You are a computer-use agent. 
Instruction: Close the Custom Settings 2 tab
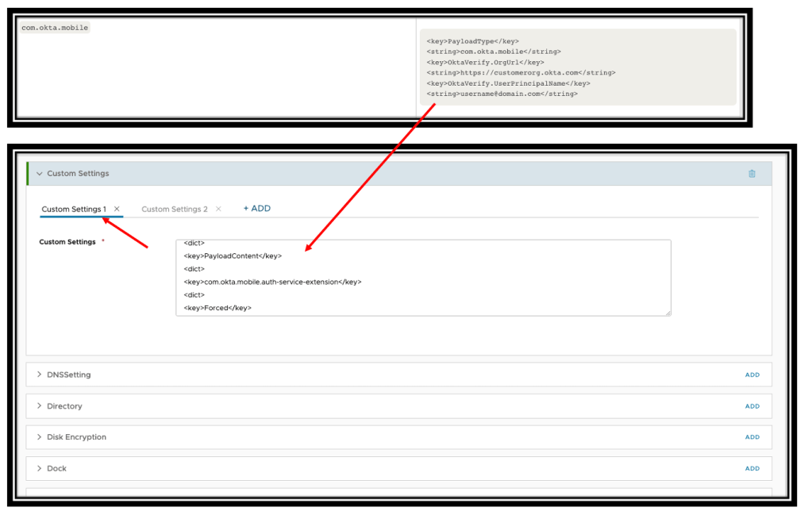218,209
